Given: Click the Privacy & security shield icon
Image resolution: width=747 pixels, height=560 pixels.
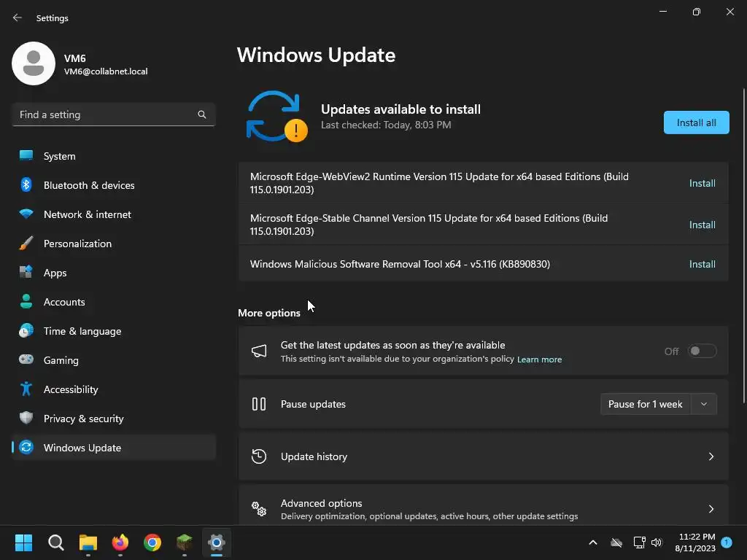Looking at the screenshot, I should pos(26,418).
